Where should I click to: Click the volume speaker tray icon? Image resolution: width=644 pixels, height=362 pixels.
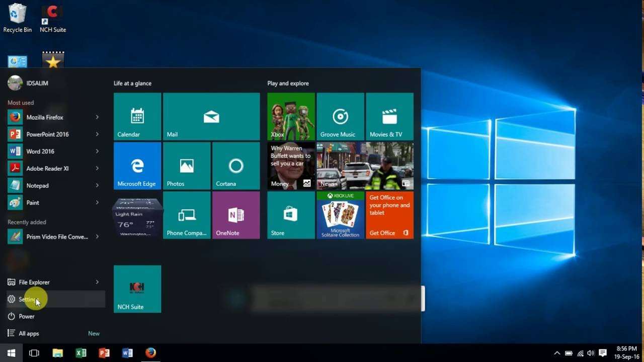591,353
